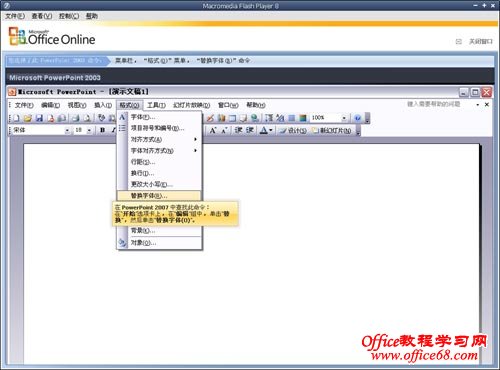Viewport: 500px width, 370px height.
Task: Click the Font Color letter A icon
Action: click(x=263, y=130)
